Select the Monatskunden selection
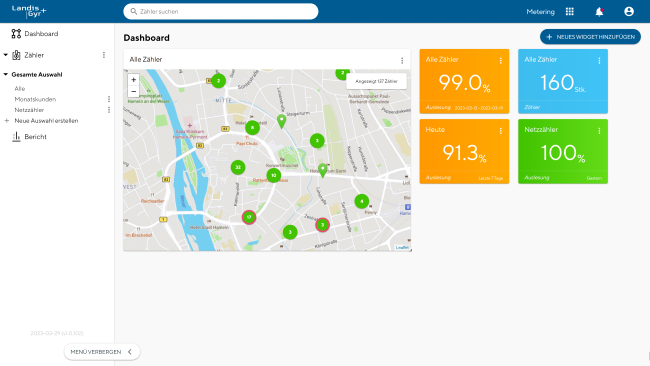The image size is (650, 366). point(35,99)
